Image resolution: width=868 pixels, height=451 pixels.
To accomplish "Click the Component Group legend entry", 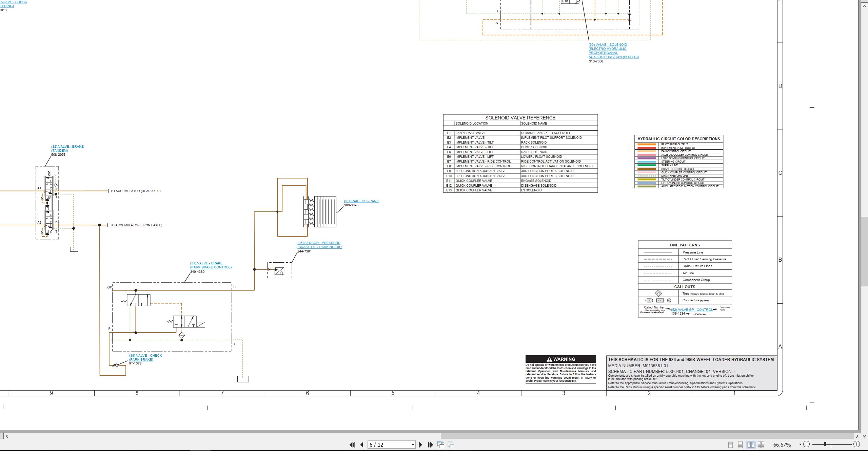I will [696, 280].
